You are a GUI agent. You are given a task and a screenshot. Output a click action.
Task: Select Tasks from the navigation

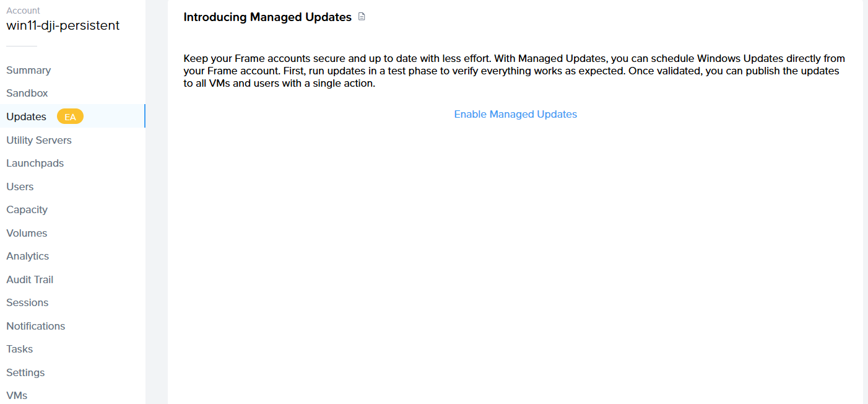point(20,349)
